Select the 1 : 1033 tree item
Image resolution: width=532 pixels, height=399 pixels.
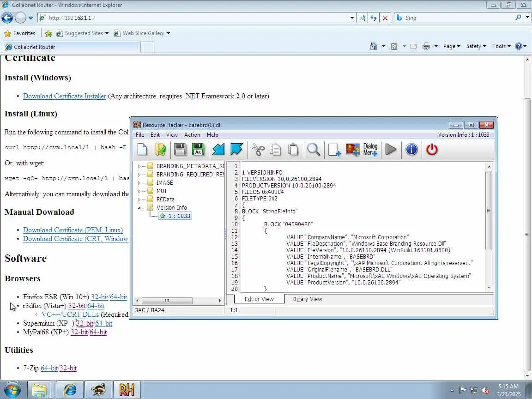tap(175, 216)
